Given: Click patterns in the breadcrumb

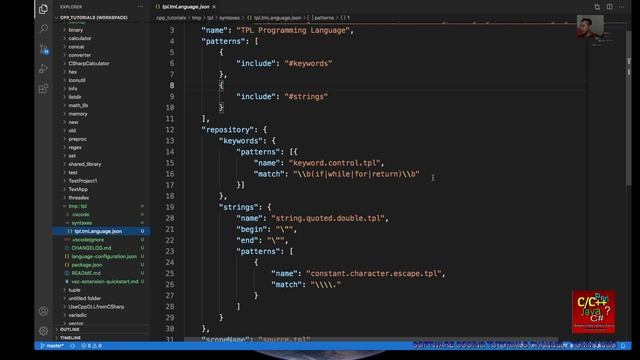Looking at the screenshot, I should tap(324, 18).
